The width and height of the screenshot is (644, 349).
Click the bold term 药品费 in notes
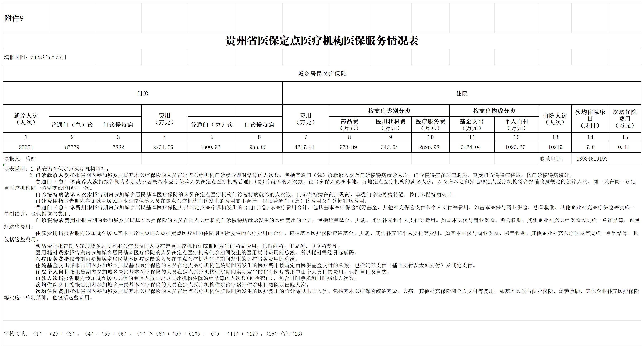point(44,246)
